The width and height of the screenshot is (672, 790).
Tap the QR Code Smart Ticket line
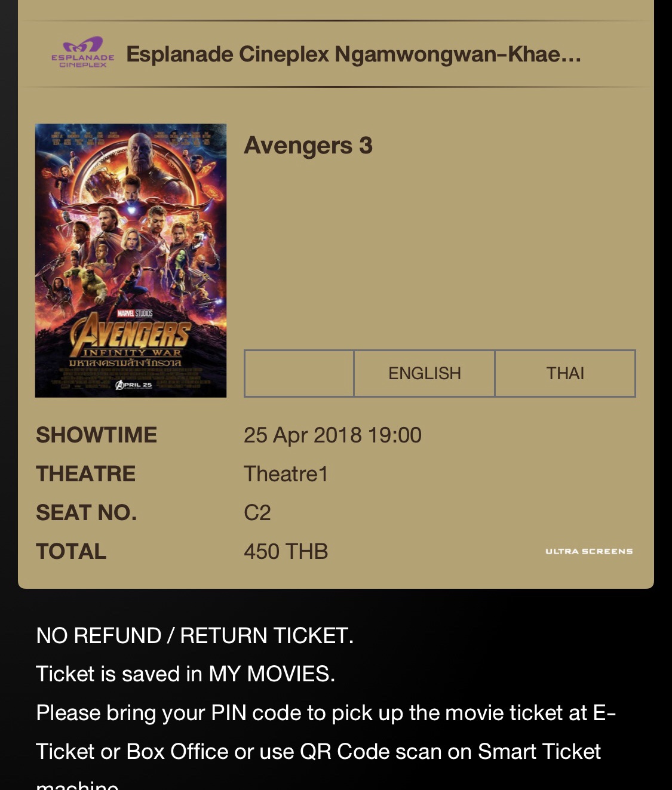point(318,752)
